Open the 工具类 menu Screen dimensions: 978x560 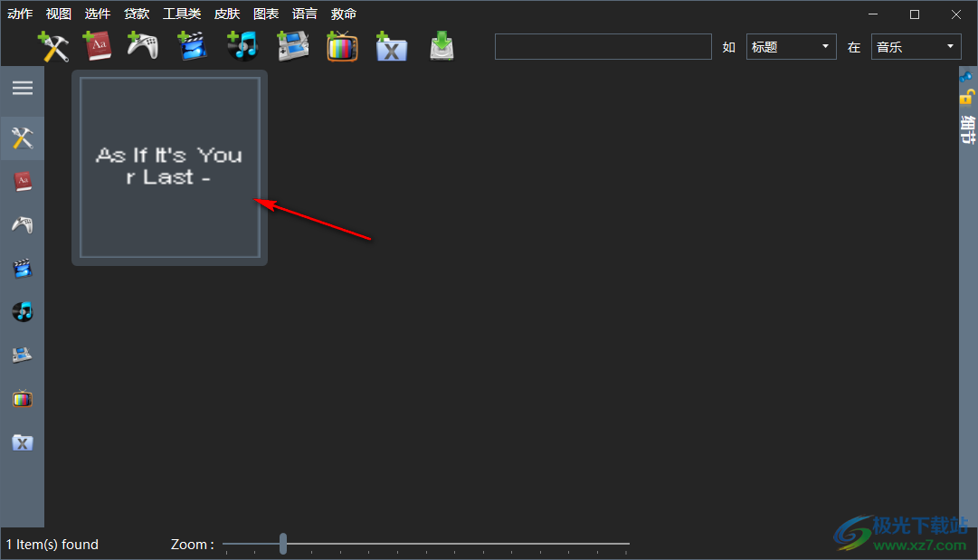point(182,14)
